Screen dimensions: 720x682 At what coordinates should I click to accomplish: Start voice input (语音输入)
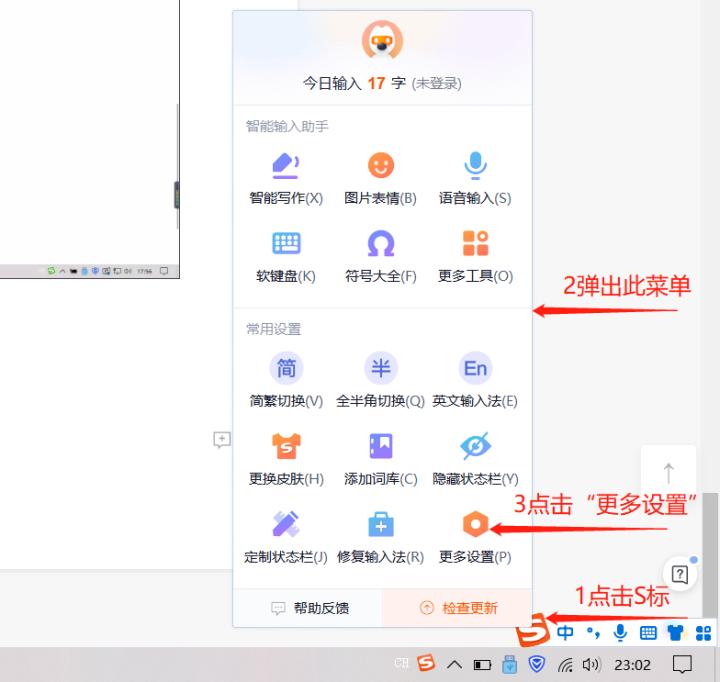475,178
